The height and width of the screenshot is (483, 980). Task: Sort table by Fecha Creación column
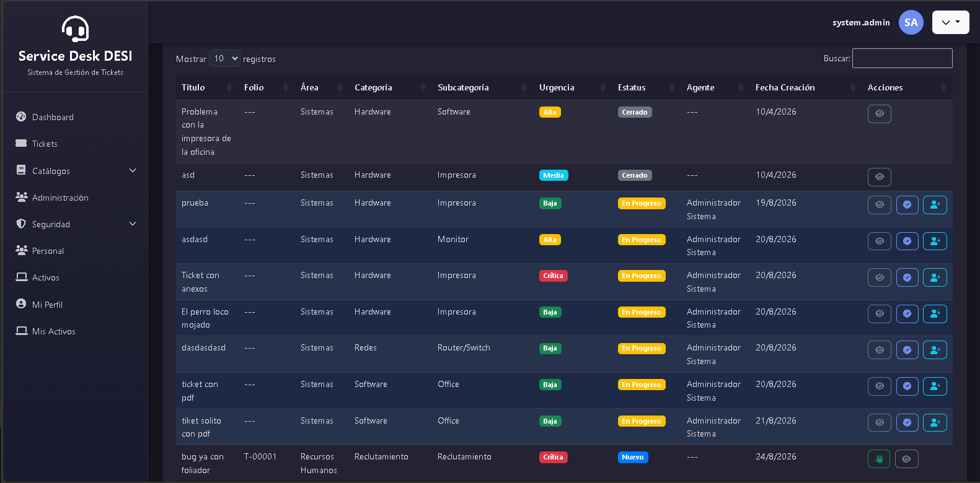click(x=806, y=87)
